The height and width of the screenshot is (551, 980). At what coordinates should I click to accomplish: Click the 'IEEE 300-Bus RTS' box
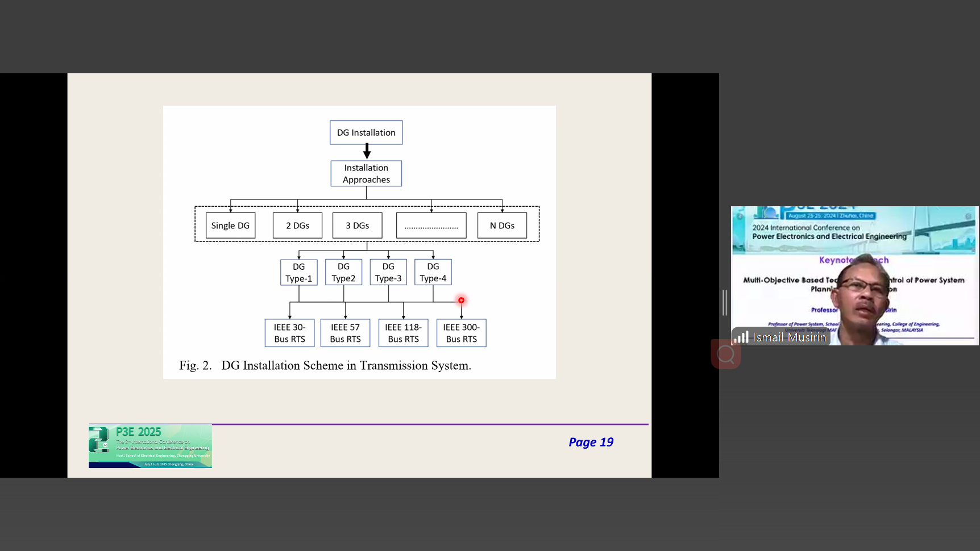click(x=461, y=333)
